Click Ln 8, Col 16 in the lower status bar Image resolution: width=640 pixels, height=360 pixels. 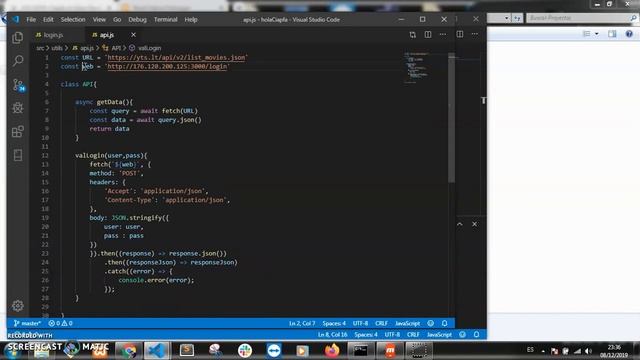coord(333,335)
